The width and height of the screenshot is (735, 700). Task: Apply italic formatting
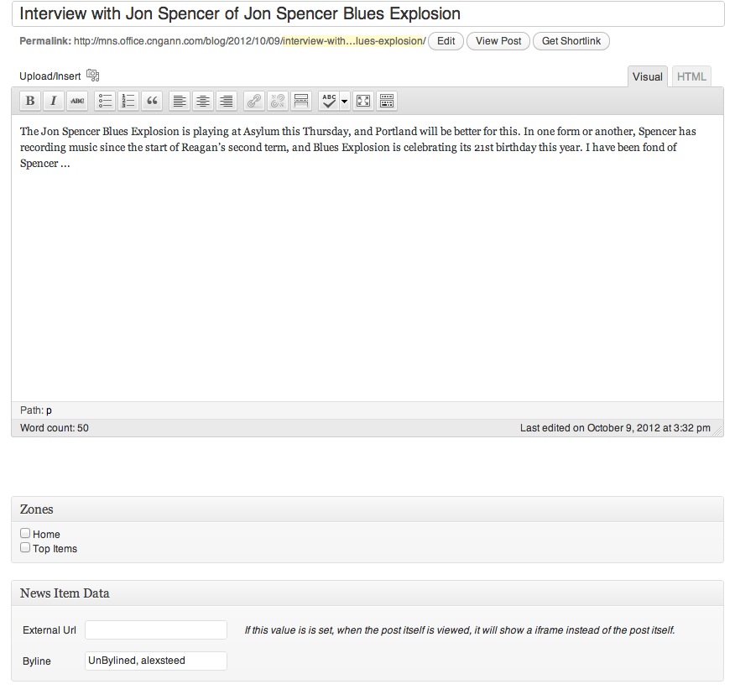[54, 101]
